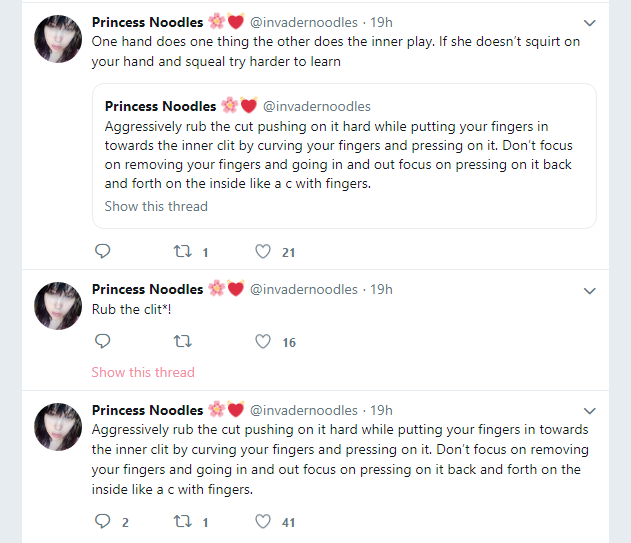Open the bottom tweet's chevron menu

point(589,411)
